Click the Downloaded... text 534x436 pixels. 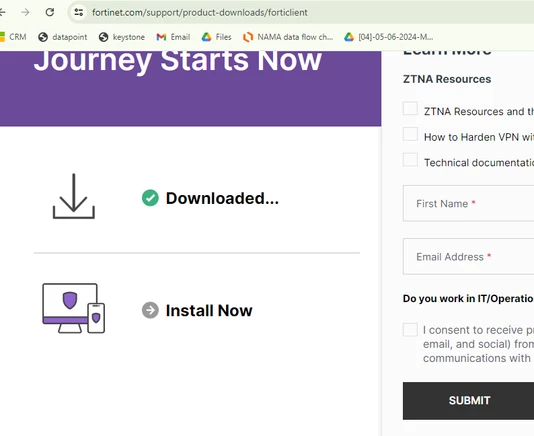coord(222,198)
